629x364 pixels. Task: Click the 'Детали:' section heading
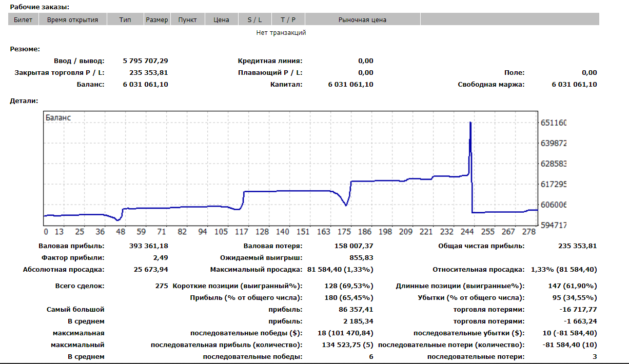tap(24, 102)
